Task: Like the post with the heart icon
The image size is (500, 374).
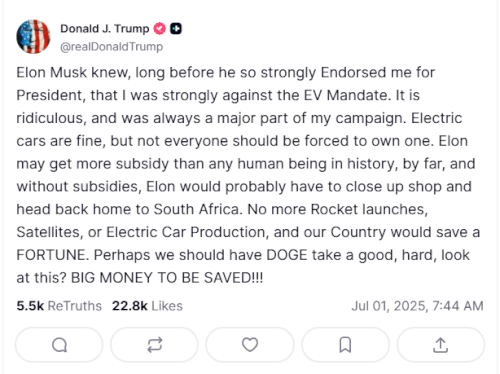Action: pos(250,345)
